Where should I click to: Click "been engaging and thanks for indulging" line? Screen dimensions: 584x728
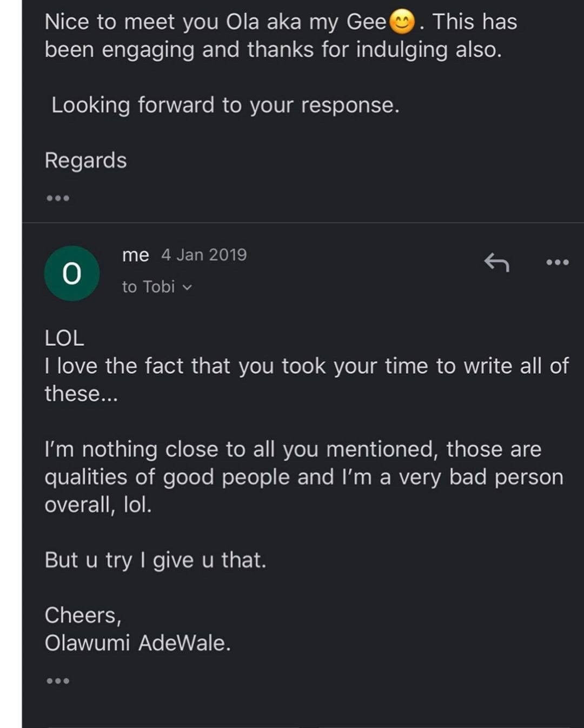[x=273, y=50]
